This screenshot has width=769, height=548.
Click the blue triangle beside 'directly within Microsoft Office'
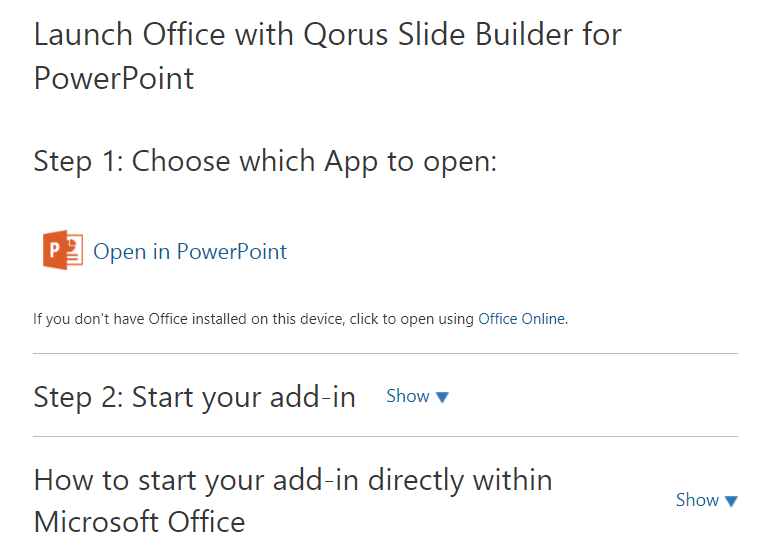click(x=731, y=501)
